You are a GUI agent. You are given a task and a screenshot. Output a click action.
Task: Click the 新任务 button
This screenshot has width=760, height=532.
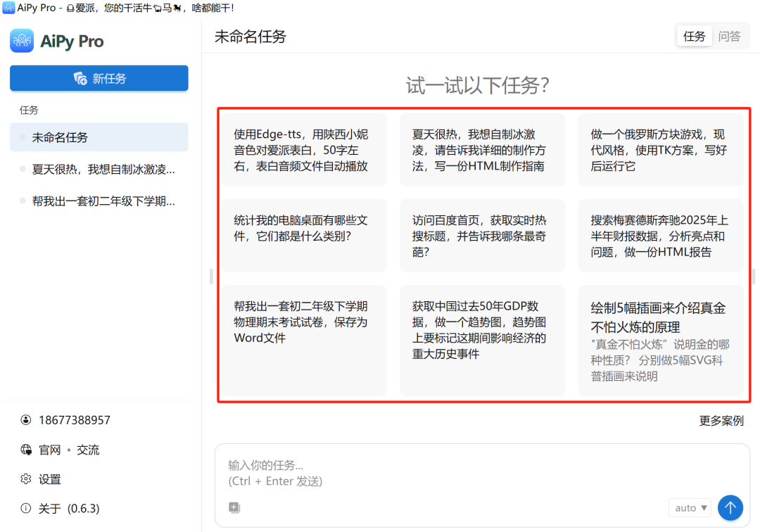point(99,77)
